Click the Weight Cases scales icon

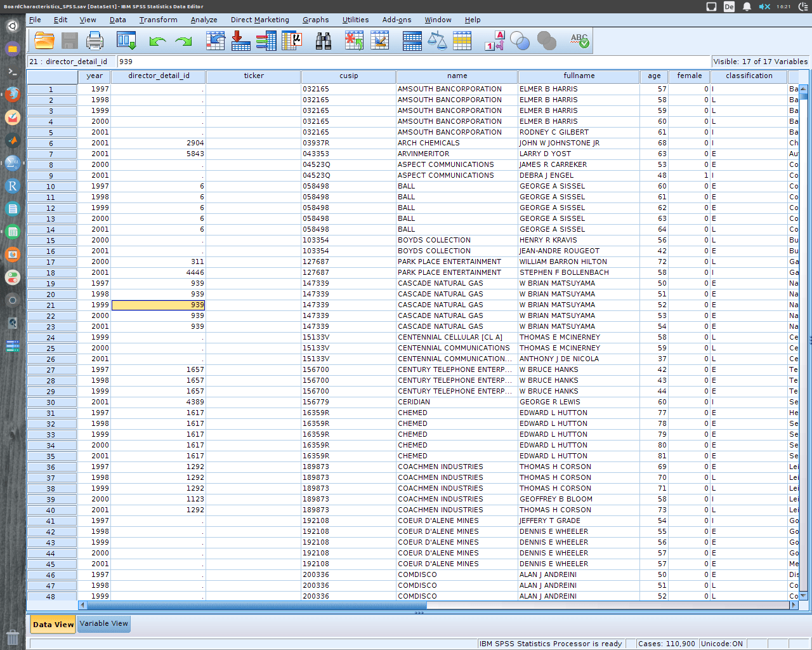(x=436, y=40)
